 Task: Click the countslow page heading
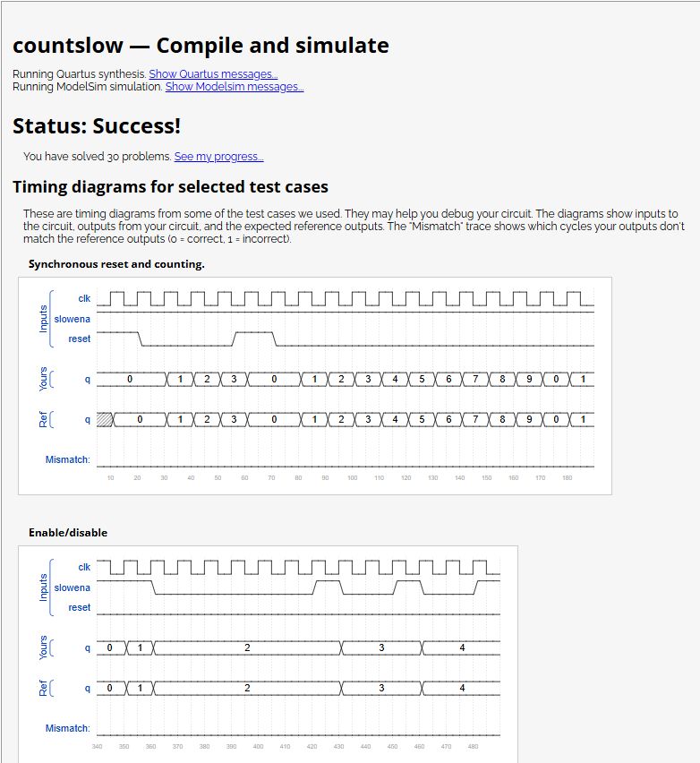pyautogui.click(x=200, y=45)
